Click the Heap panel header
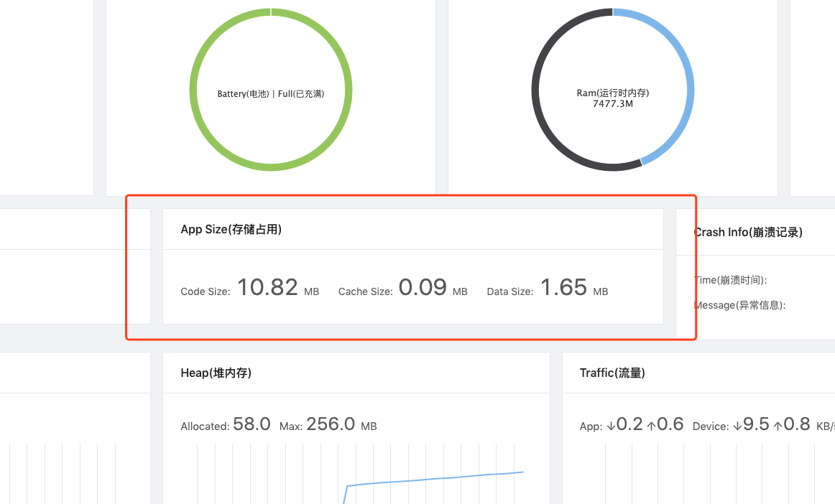This screenshot has width=835, height=504. pos(216,373)
